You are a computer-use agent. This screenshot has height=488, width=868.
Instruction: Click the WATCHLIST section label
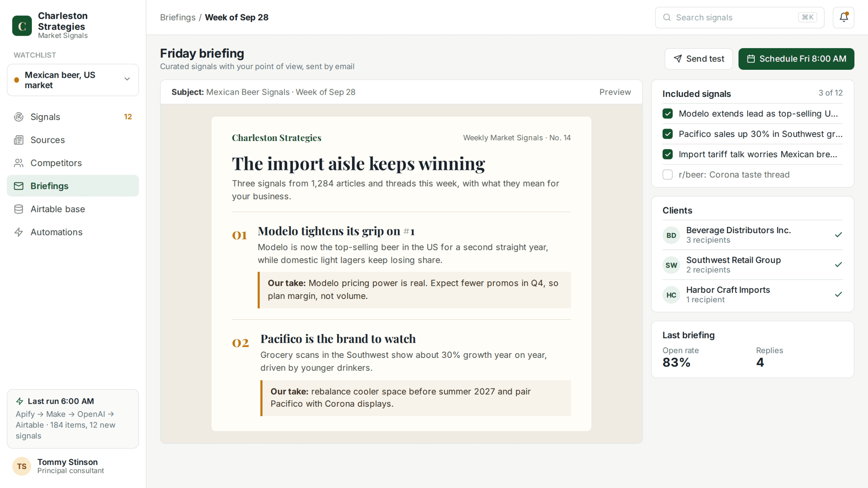tap(35, 55)
